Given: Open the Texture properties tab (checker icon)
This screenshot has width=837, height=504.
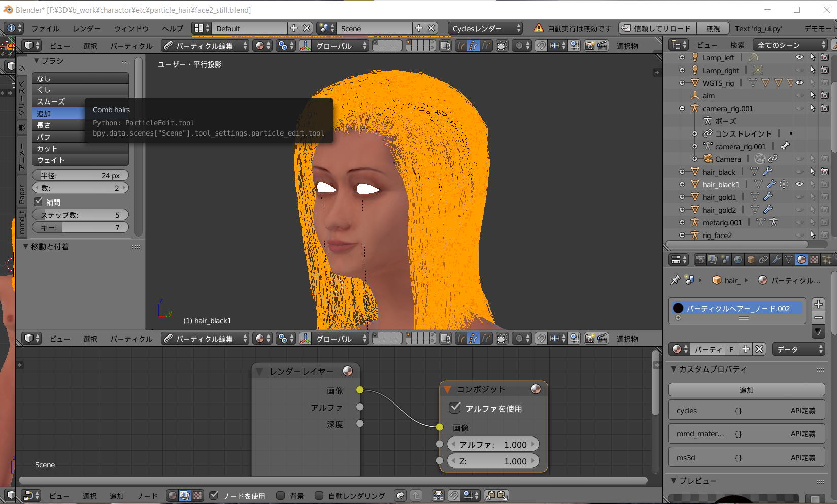Looking at the screenshot, I should [x=814, y=260].
